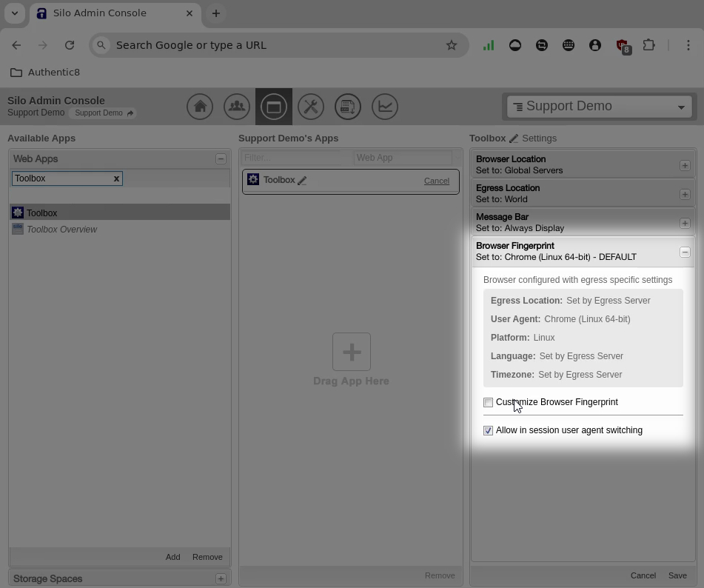Click the address bar search field
The image size is (704, 588).
[x=278, y=45]
